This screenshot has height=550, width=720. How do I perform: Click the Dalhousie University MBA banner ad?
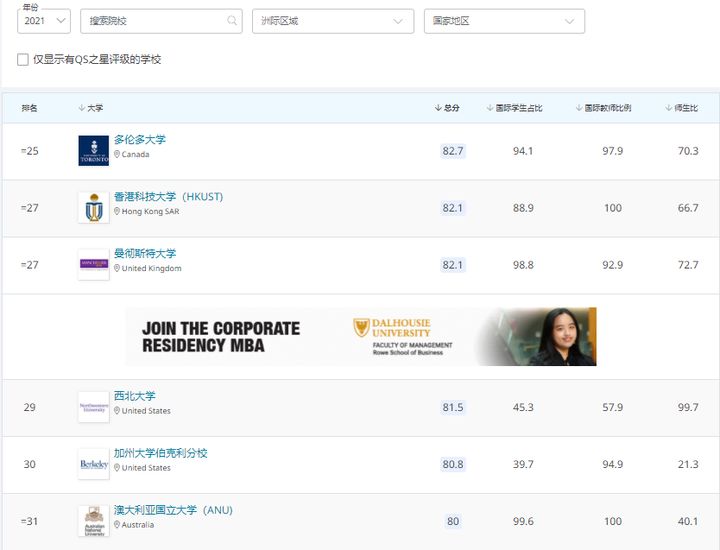coord(361,337)
